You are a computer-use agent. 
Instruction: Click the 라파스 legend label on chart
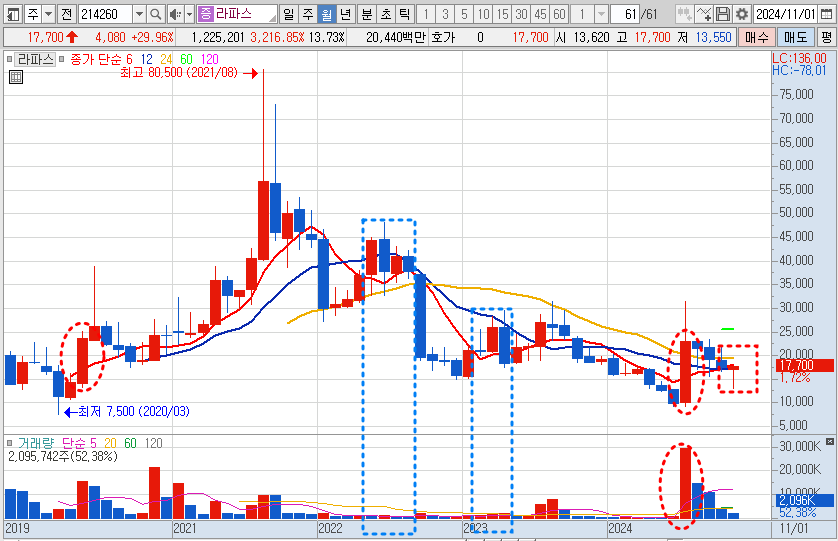pyautogui.click(x=35, y=59)
